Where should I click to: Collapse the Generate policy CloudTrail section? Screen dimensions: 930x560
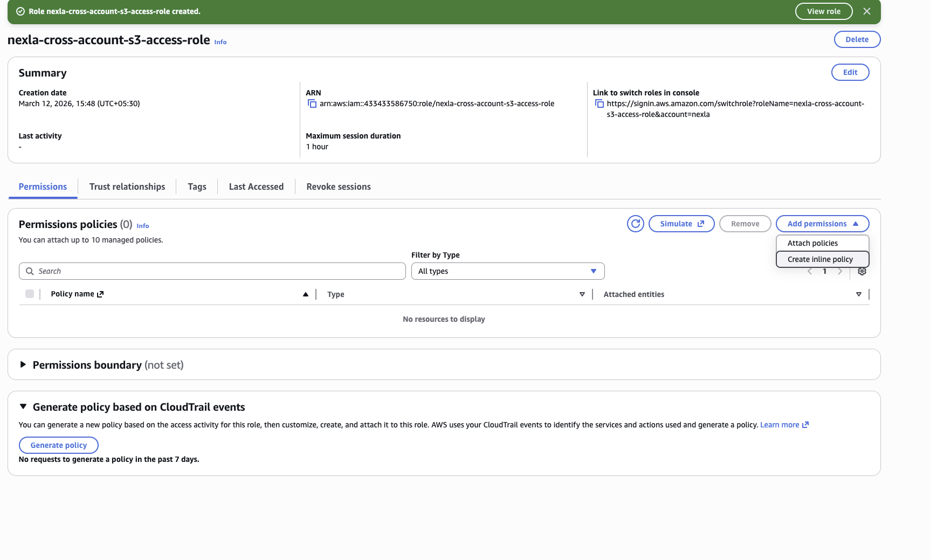[23, 406]
